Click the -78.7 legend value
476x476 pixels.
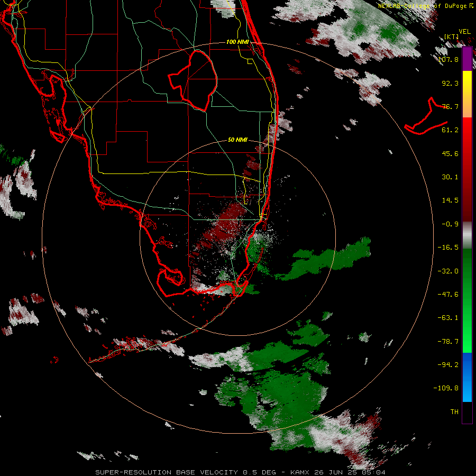point(448,342)
